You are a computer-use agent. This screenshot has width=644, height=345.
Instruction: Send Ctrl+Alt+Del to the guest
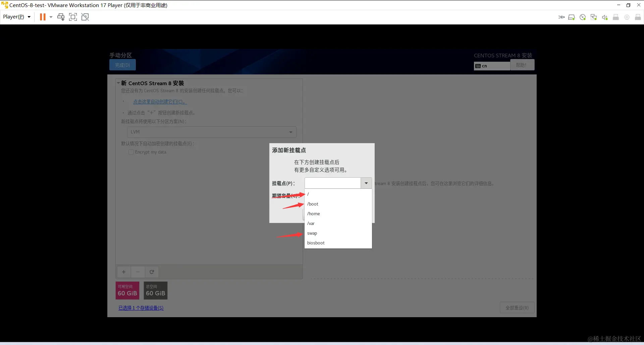pyautogui.click(x=61, y=17)
